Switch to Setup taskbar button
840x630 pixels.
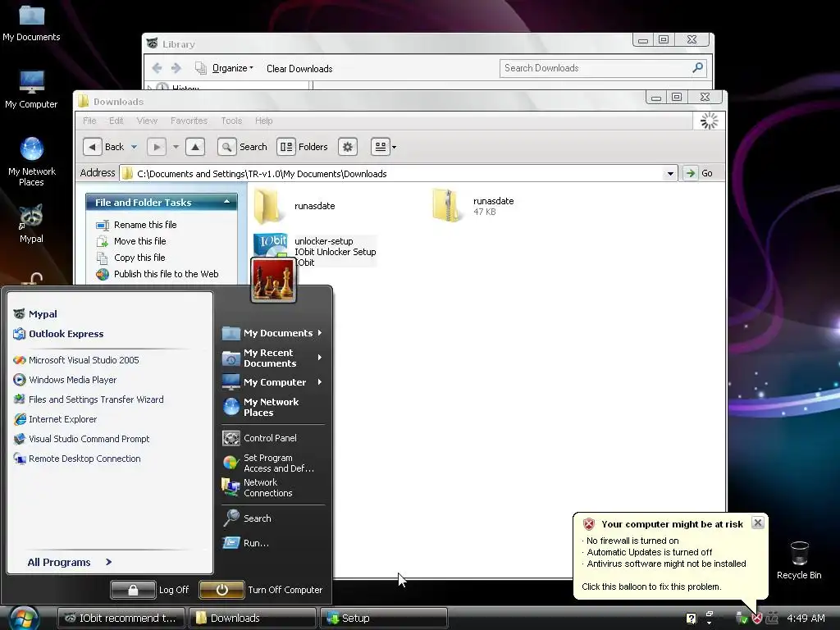pos(384,619)
